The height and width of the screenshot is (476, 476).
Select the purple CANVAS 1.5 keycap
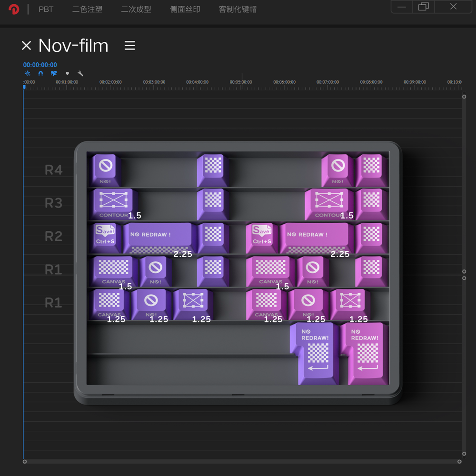coord(114,271)
